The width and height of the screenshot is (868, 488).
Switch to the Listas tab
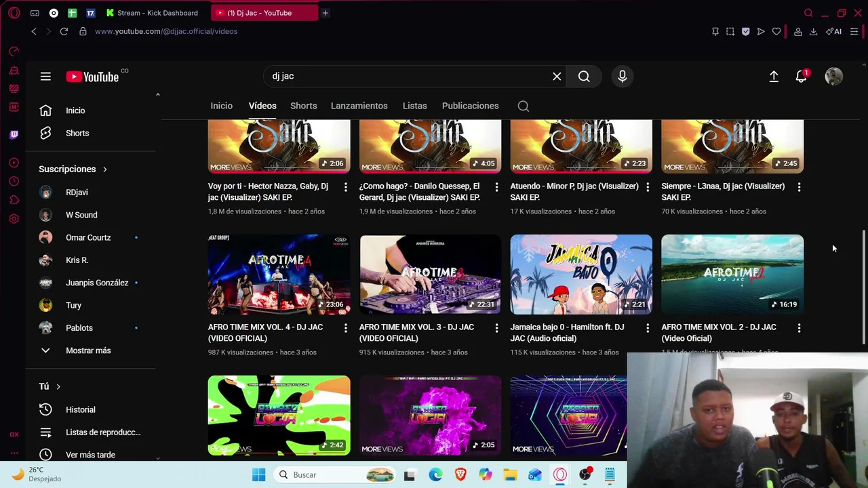coord(415,106)
